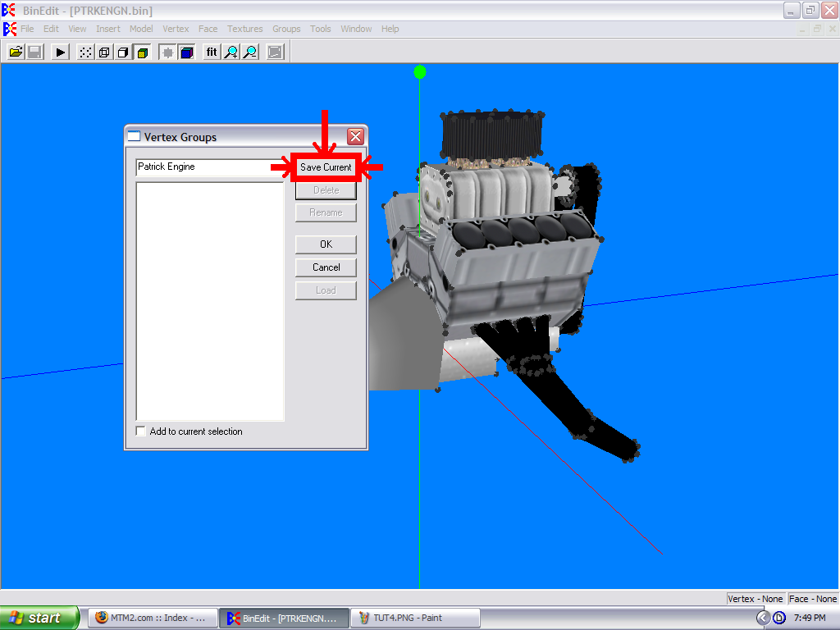The height and width of the screenshot is (630, 840).
Task: Confirm the dialog with OK
Action: [326, 244]
